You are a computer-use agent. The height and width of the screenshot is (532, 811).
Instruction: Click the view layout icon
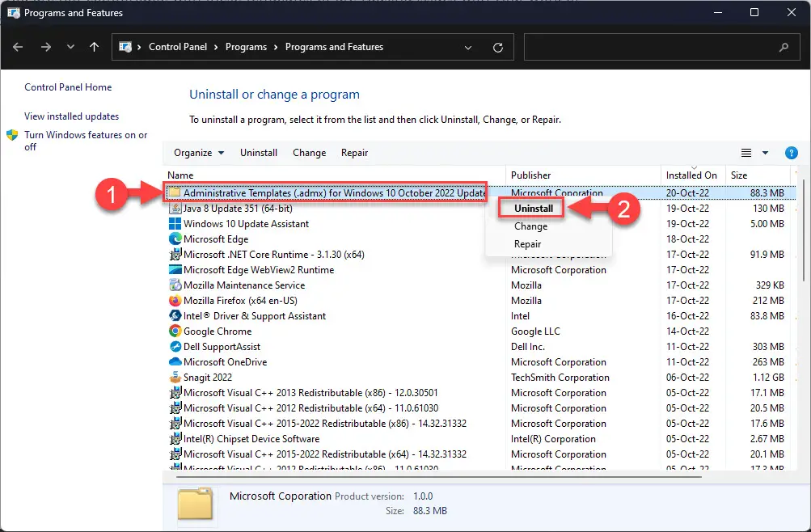pos(746,153)
